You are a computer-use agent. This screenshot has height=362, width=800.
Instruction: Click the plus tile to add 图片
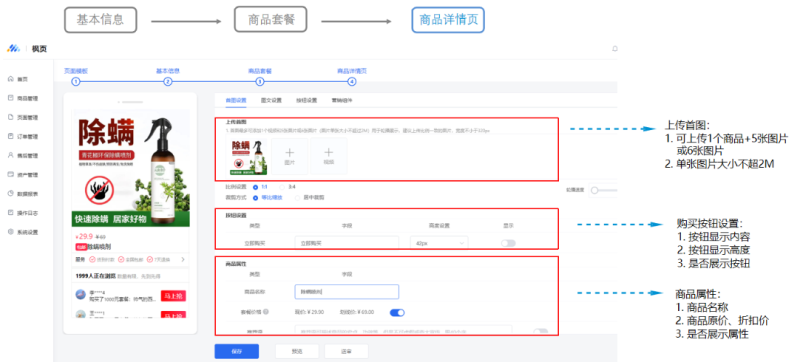pyautogui.click(x=290, y=156)
